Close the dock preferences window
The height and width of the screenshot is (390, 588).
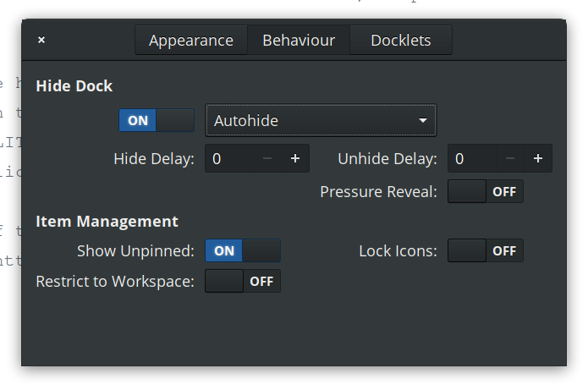coord(41,40)
